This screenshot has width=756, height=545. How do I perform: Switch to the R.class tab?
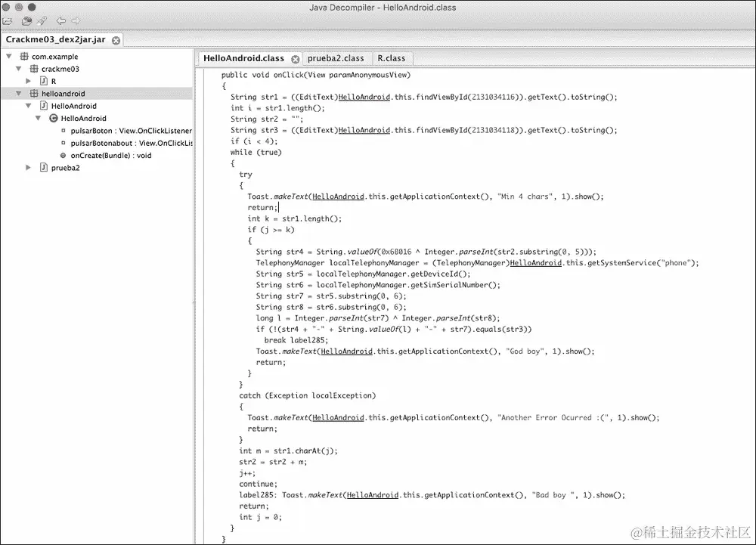[x=391, y=58]
